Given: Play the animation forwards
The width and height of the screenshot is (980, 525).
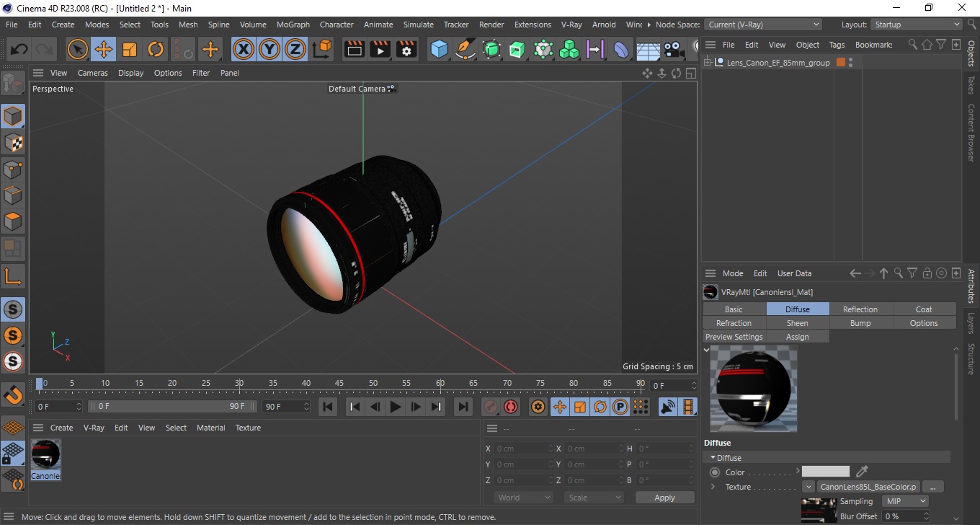Looking at the screenshot, I should (395, 407).
